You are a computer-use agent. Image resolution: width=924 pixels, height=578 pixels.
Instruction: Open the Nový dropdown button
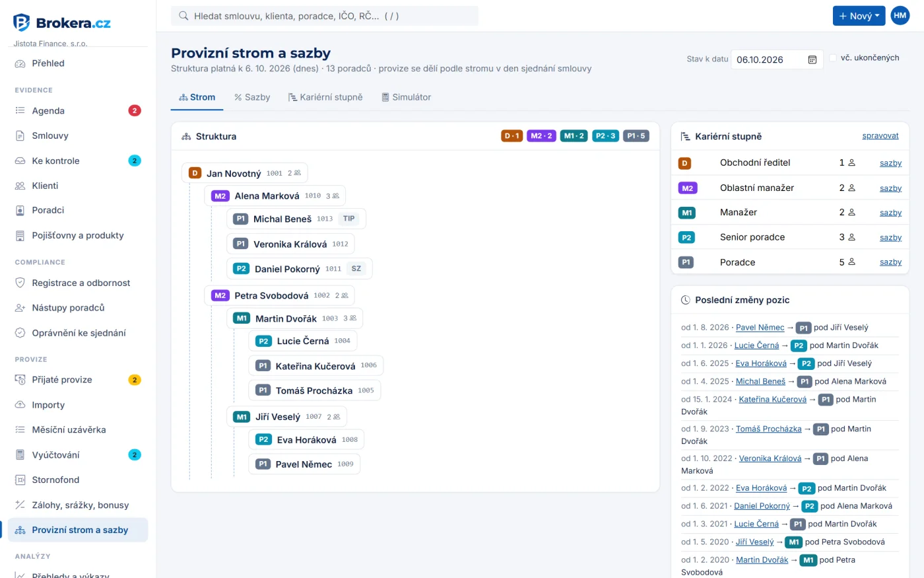tap(859, 16)
